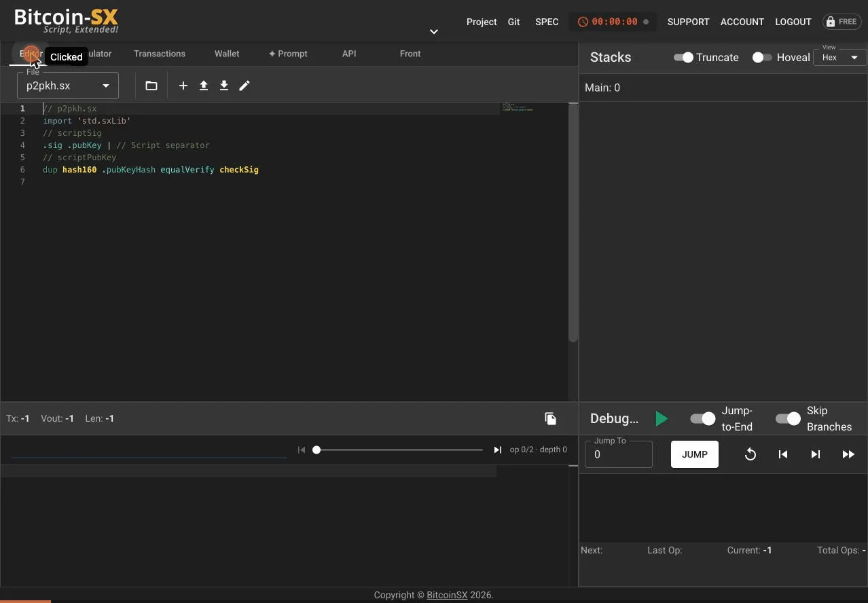Step forward in debugger controls

(x=816, y=454)
